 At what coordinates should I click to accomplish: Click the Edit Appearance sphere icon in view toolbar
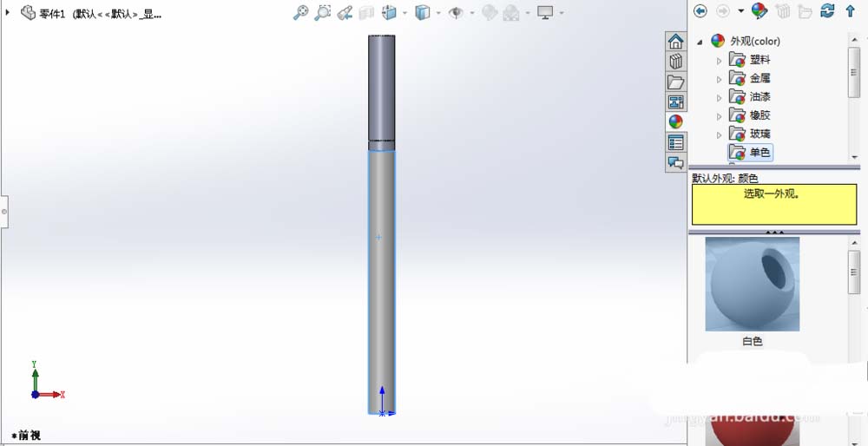(x=490, y=12)
